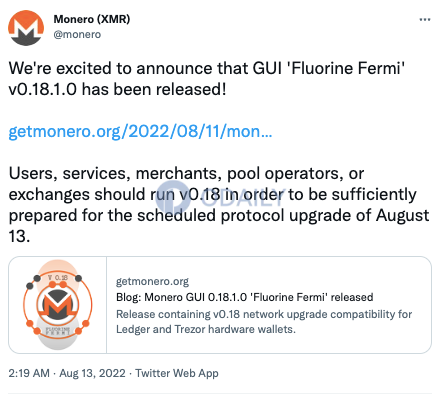Click the v0.18.1.0 has been released text
Viewport: 442px width, 396px height.
(x=117, y=90)
